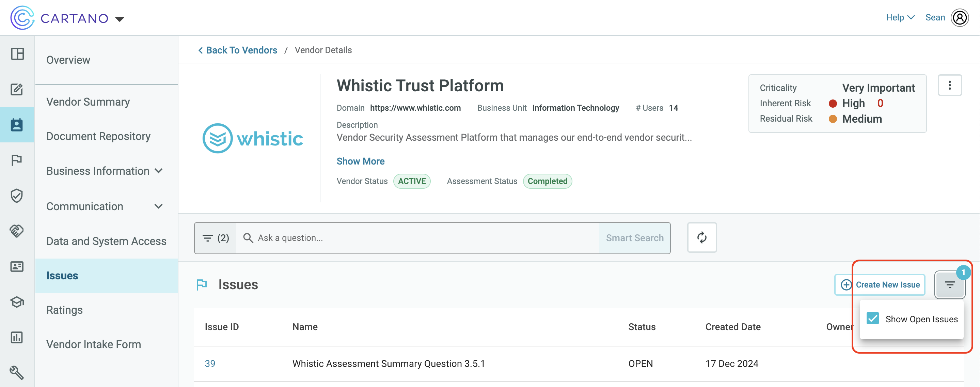Open the bar chart reports icon
The height and width of the screenshot is (387, 980).
tap(17, 337)
